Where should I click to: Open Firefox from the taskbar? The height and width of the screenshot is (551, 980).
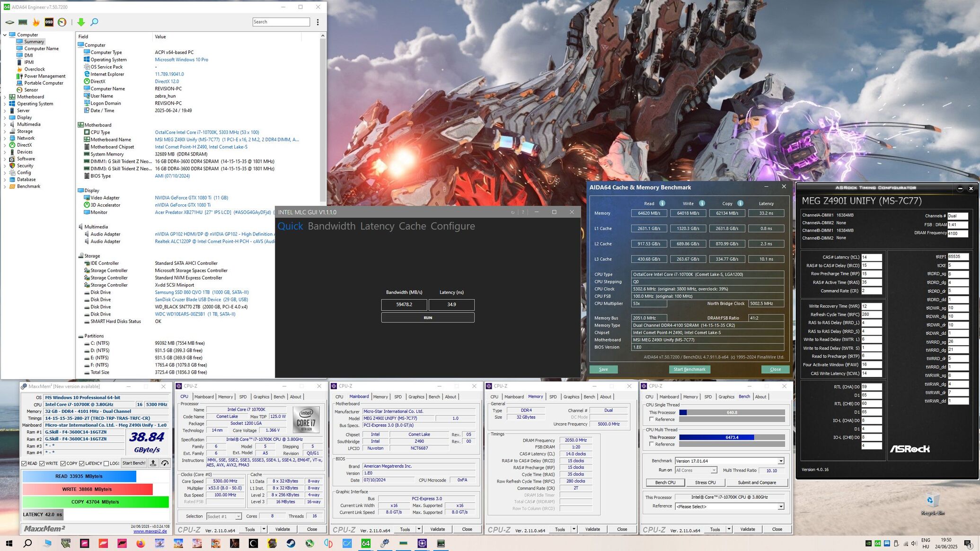(x=141, y=543)
